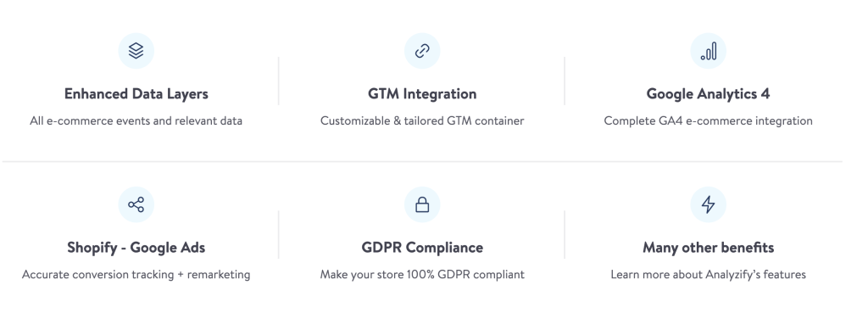The image size is (868, 330).
Task: Click the light blue circle behind the lock
Action: tap(422, 204)
